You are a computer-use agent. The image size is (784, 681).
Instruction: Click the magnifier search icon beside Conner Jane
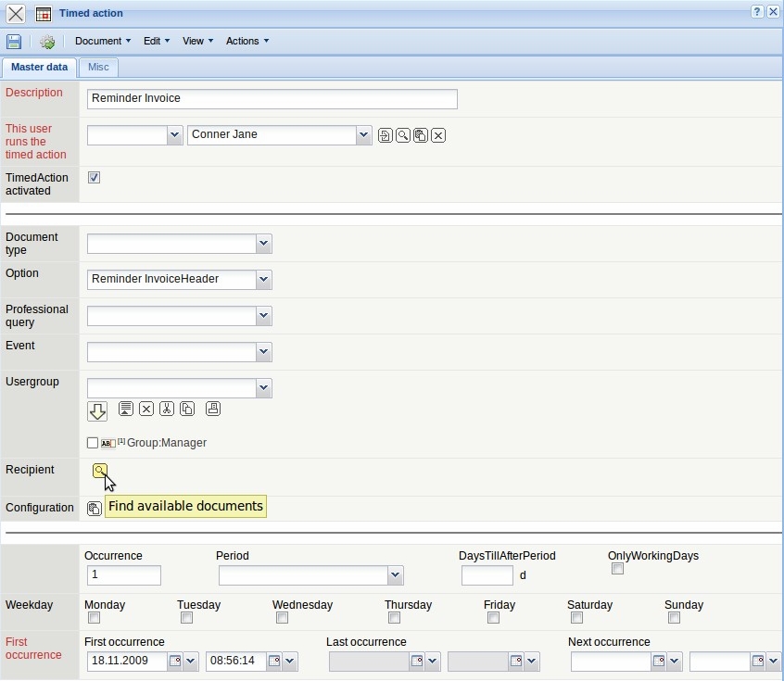(403, 135)
